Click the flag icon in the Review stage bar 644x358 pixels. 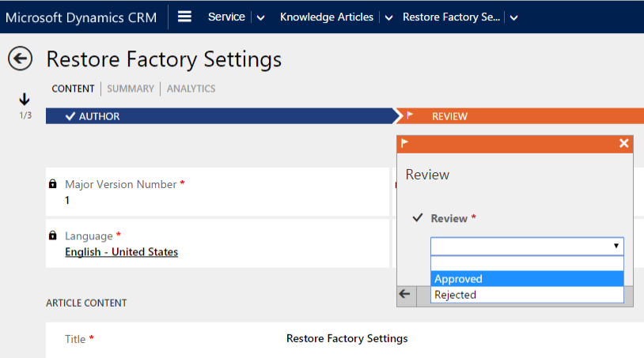[410, 115]
